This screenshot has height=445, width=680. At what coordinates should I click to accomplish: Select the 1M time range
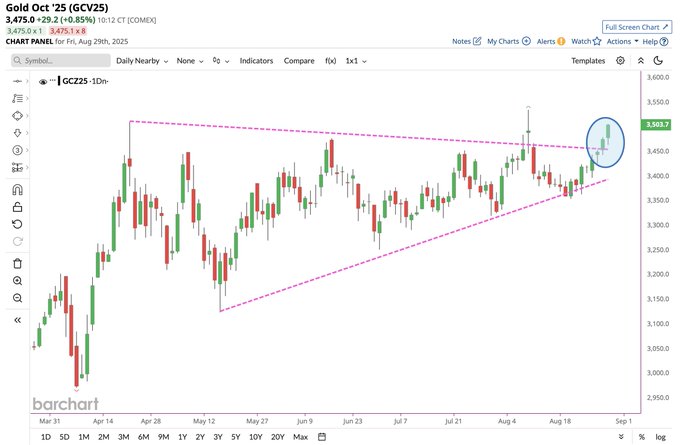click(84, 437)
